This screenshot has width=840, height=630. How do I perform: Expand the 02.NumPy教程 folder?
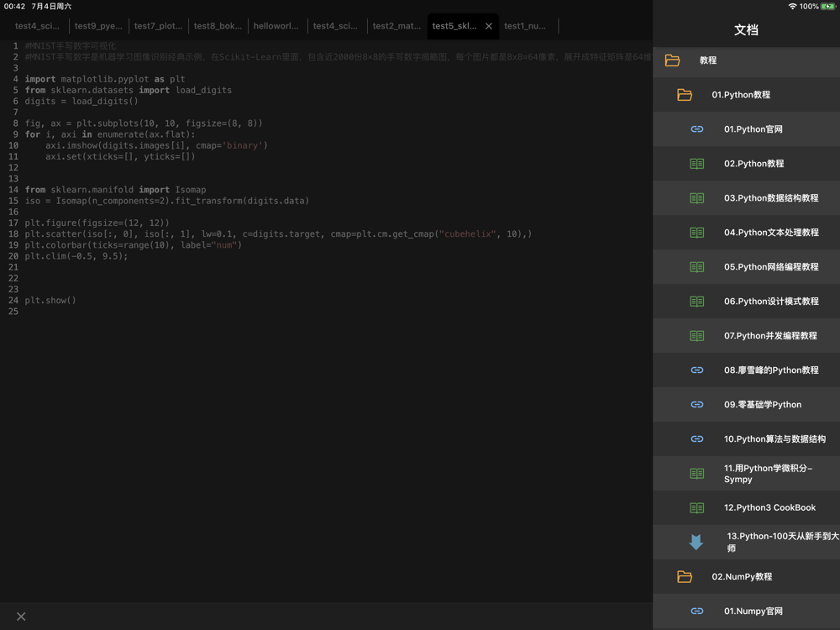(x=685, y=577)
